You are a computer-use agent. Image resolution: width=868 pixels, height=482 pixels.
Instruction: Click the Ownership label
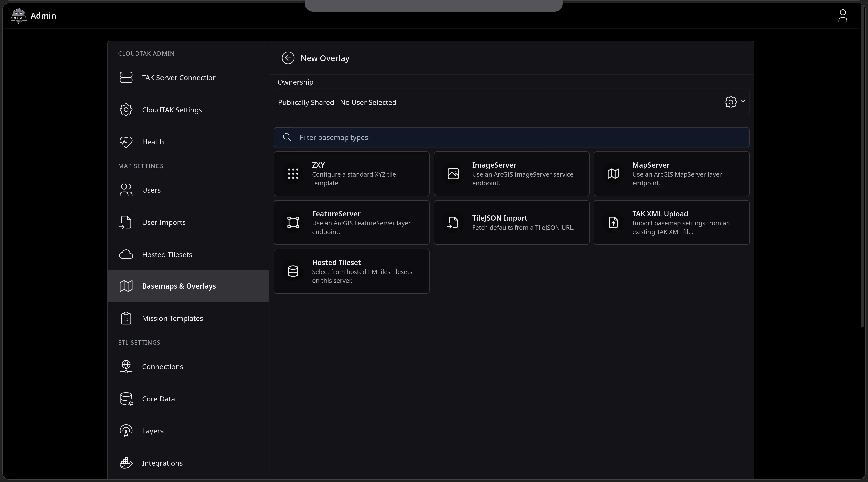pyautogui.click(x=295, y=82)
